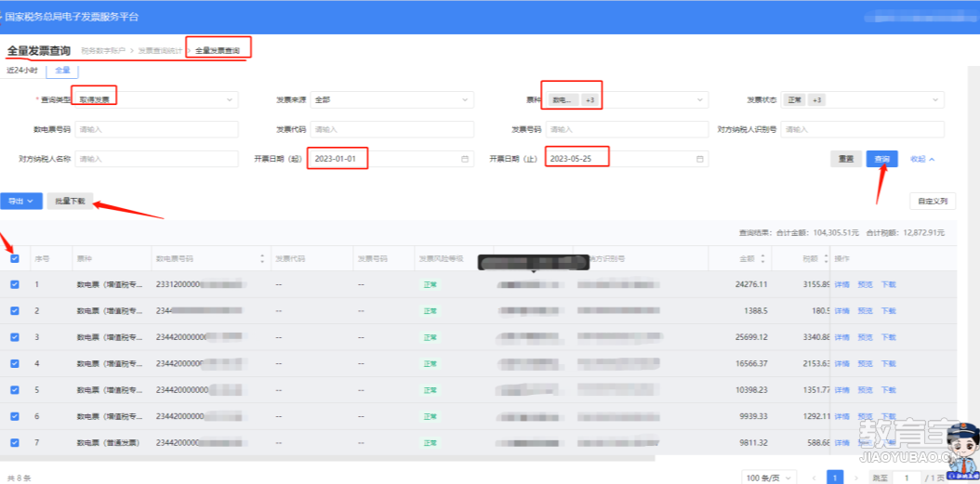Open the 查询类型 dropdown showing 取得发票
Image resolution: width=980 pixels, height=484 pixels.
[x=156, y=100]
